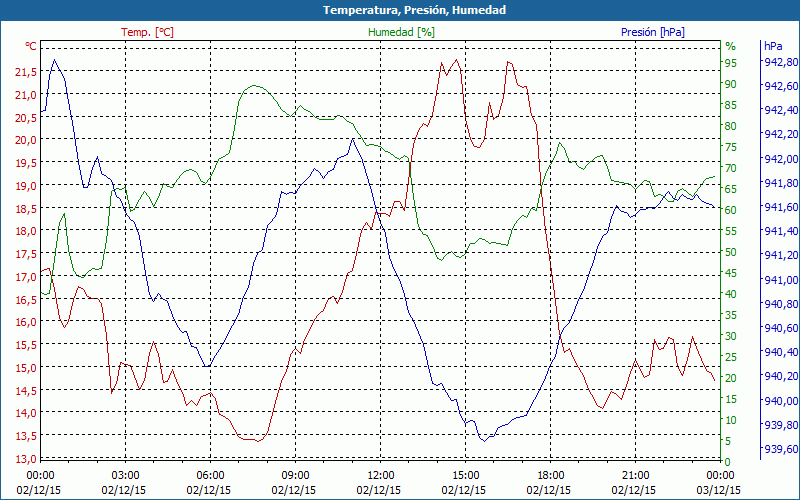
Task: Click the 940,00 pressure axis value
Action: 779,401
